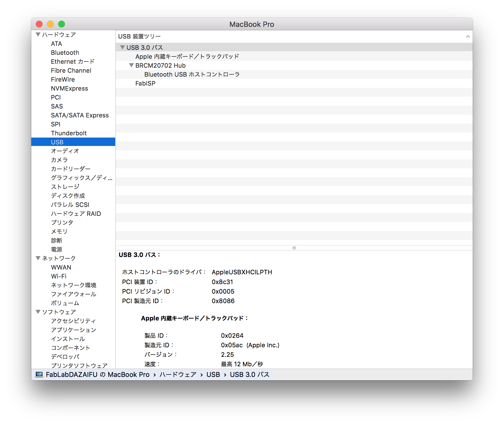Collapse the USB 3.0 バス tree triangle
Screen dimensions: 504x425
click(x=122, y=47)
